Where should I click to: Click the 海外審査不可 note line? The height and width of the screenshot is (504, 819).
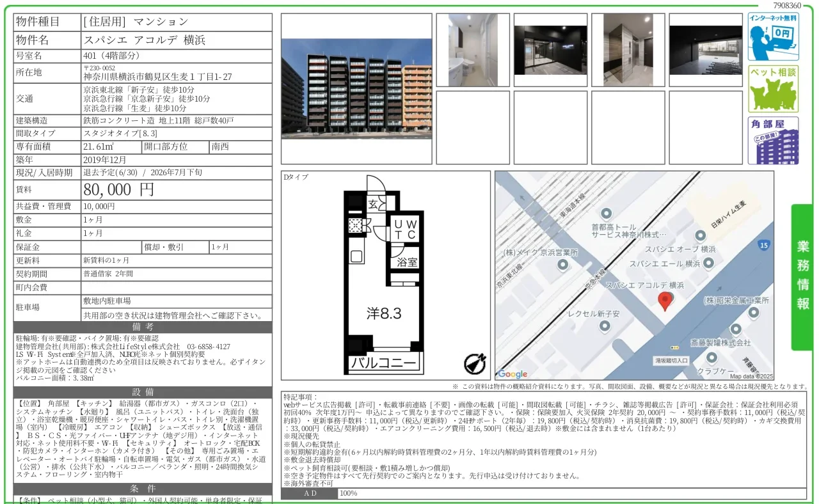[x=308, y=484]
